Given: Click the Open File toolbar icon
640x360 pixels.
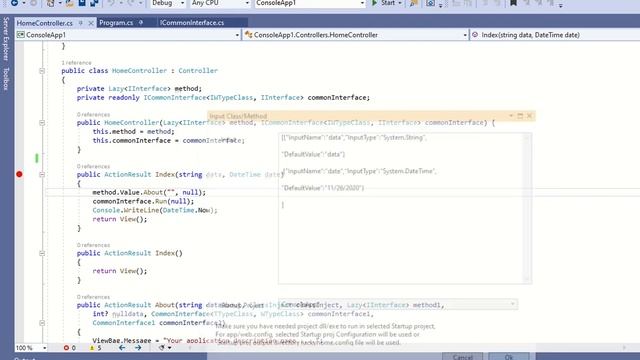Looking at the screenshot, I should (69, 3).
